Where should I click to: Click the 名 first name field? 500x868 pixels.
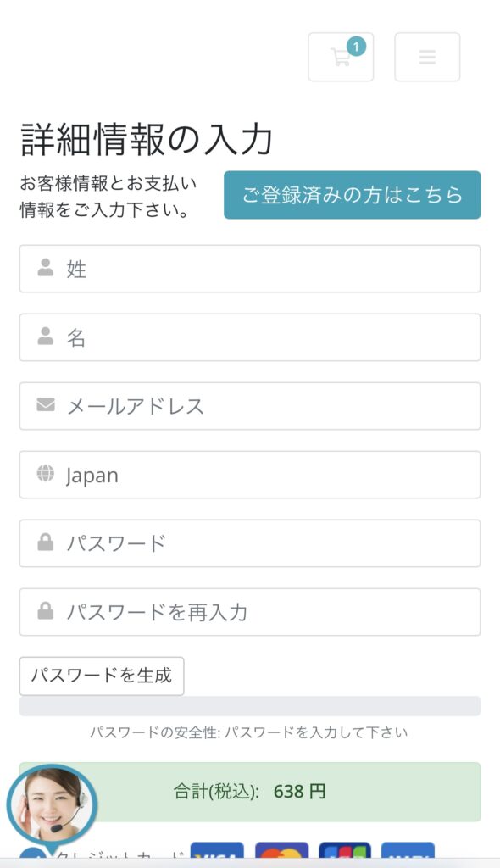[x=250, y=337]
